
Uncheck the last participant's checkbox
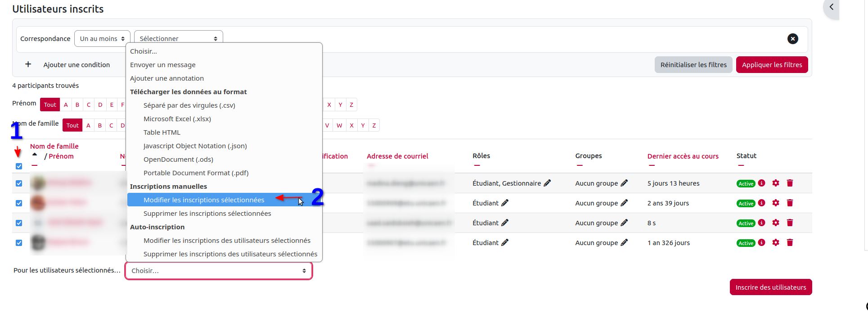[19, 243]
